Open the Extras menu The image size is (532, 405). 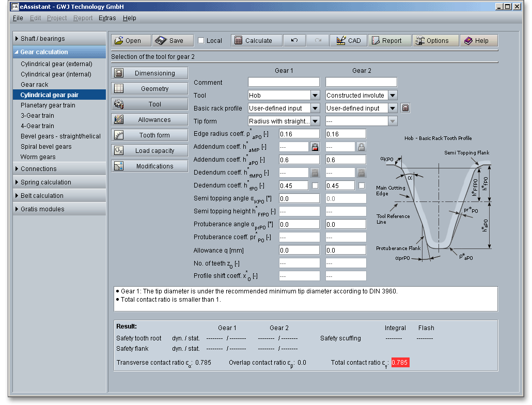(107, 18)
